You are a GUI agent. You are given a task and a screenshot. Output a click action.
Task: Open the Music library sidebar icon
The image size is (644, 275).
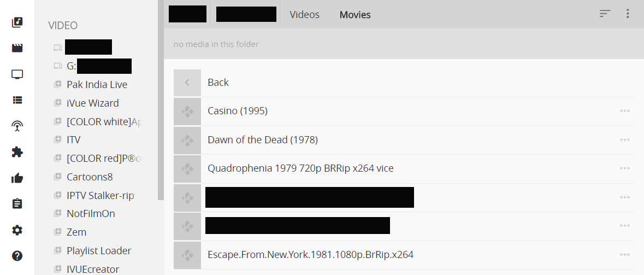point(17,22)
